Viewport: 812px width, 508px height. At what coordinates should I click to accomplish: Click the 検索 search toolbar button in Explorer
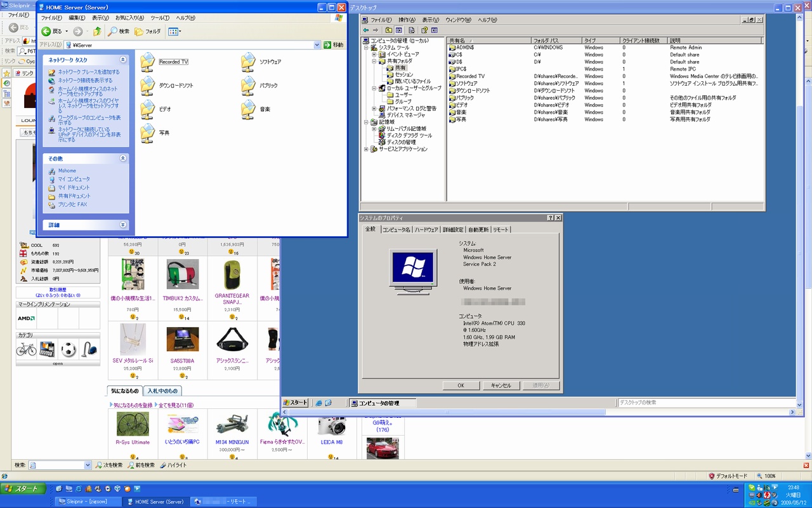(x=119, y=31)
